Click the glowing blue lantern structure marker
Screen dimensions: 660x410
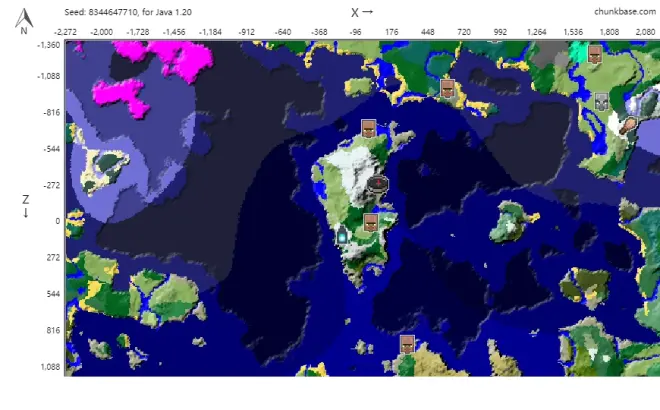(x=343, y=237)
